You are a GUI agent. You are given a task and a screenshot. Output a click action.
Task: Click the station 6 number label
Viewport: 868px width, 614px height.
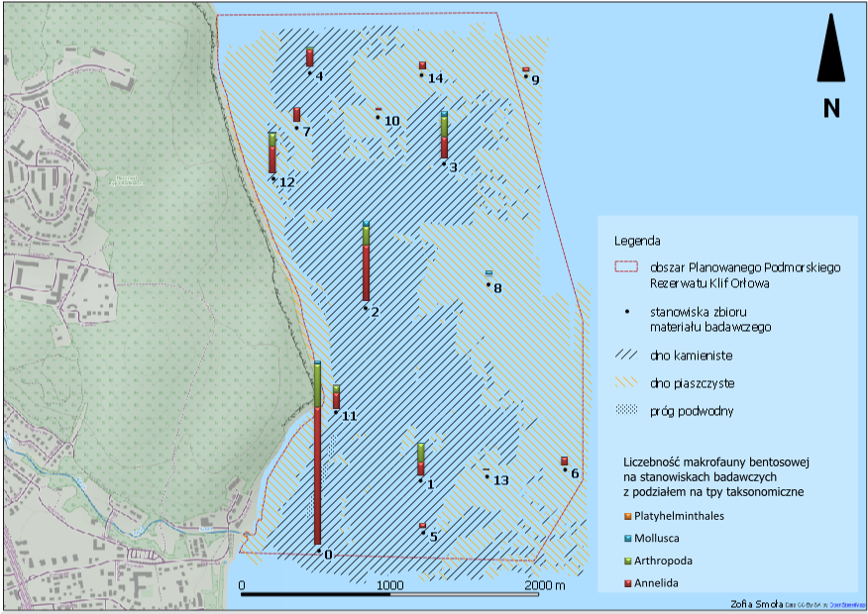point(575,473)
